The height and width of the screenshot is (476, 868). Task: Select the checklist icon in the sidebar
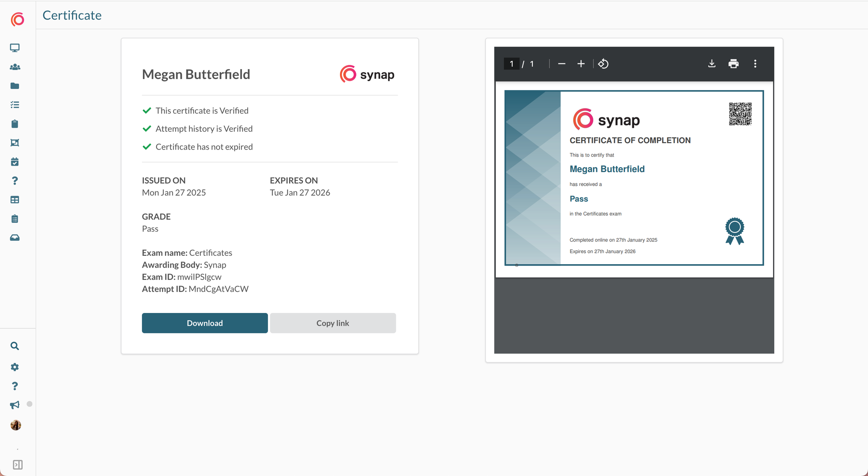(x=15, y=105)
